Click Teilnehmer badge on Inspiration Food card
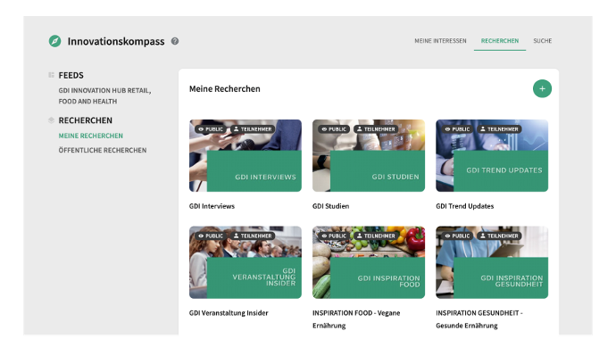 376,236
